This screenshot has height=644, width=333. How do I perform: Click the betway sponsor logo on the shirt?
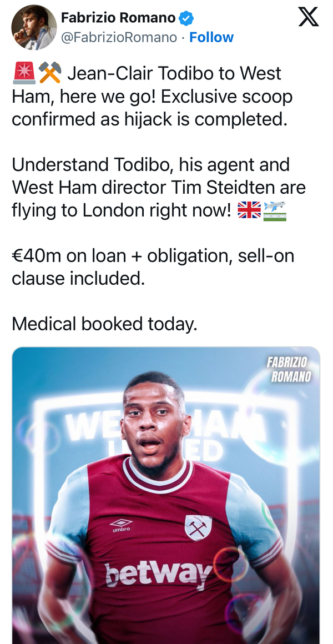pyautogui.click(x=158, y=572)
